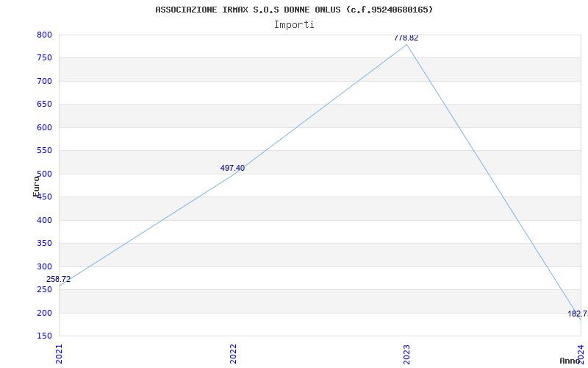Click the 700 y-axis tick label

pos(44,81)
